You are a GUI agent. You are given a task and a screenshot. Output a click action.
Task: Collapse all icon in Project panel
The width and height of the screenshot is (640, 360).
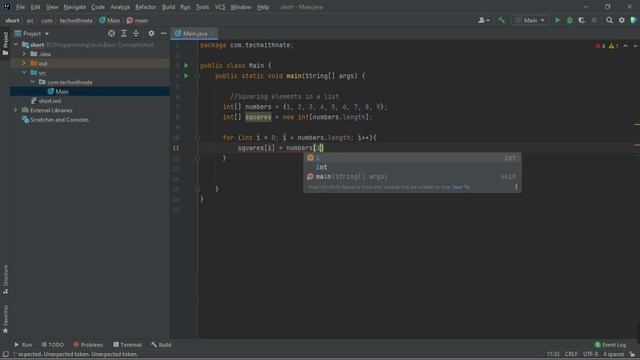(136, 33)
